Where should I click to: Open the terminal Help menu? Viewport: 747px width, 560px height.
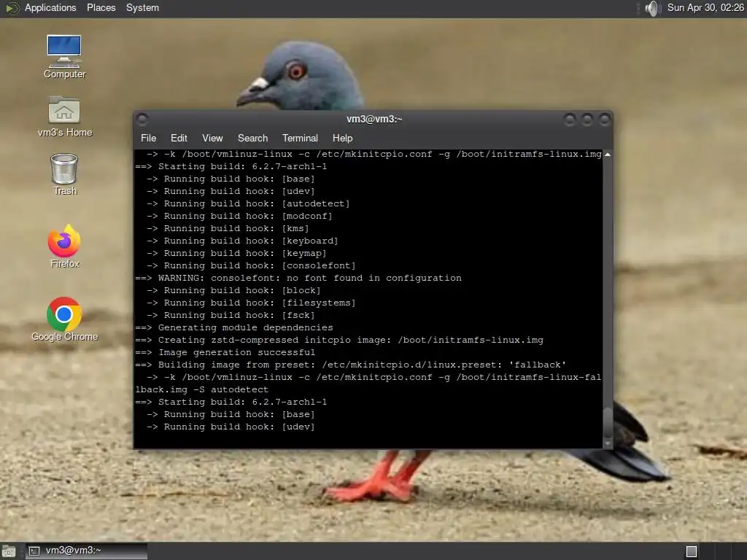[343, 138]
